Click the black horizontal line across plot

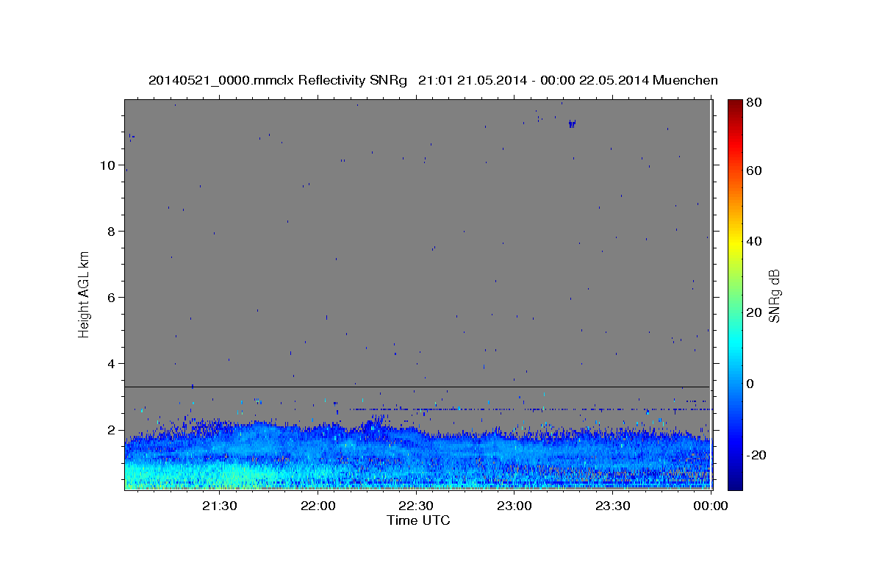click(x=417, y=387)
